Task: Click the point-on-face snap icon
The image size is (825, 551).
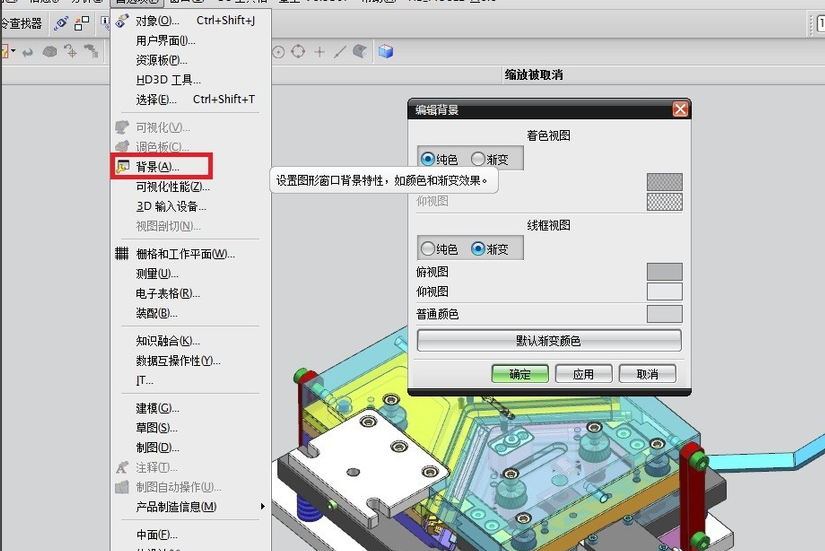Action: 360,51
